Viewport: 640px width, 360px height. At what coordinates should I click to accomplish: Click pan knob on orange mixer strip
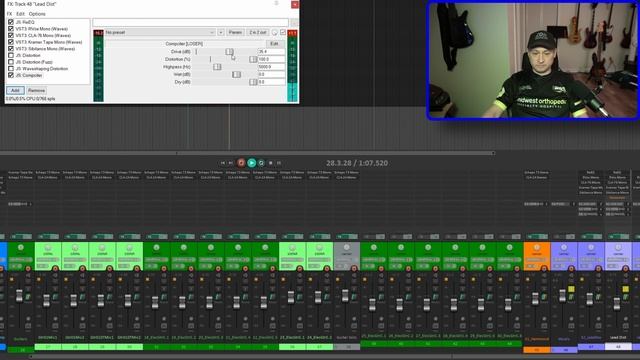coord(537,247)
